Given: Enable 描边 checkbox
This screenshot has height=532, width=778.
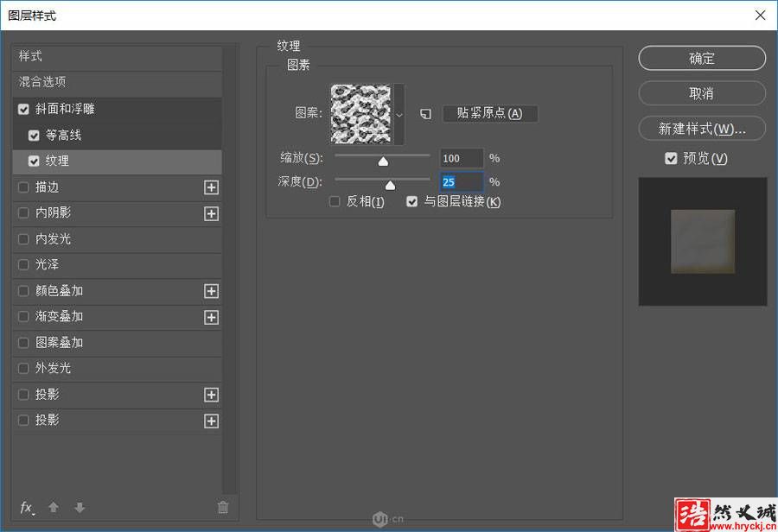Looking at the screenshot, I should point(23,187).
